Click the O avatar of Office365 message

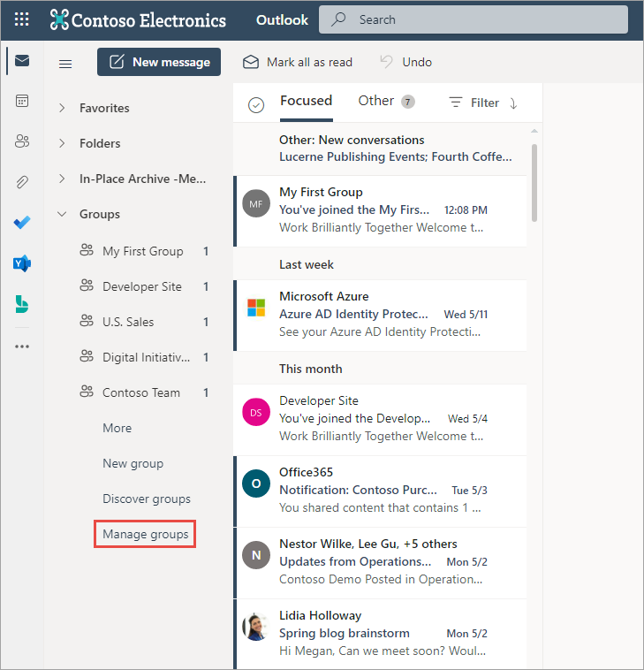tap(256, 483)
